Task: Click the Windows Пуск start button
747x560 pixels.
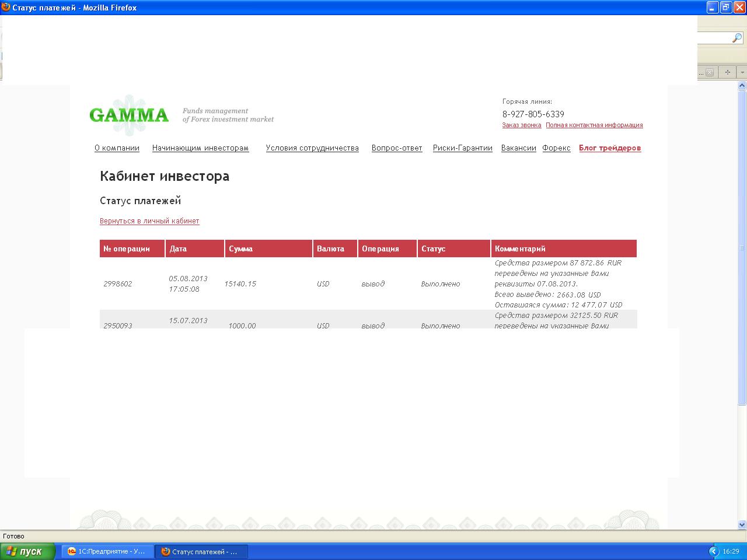Action: 27,551
